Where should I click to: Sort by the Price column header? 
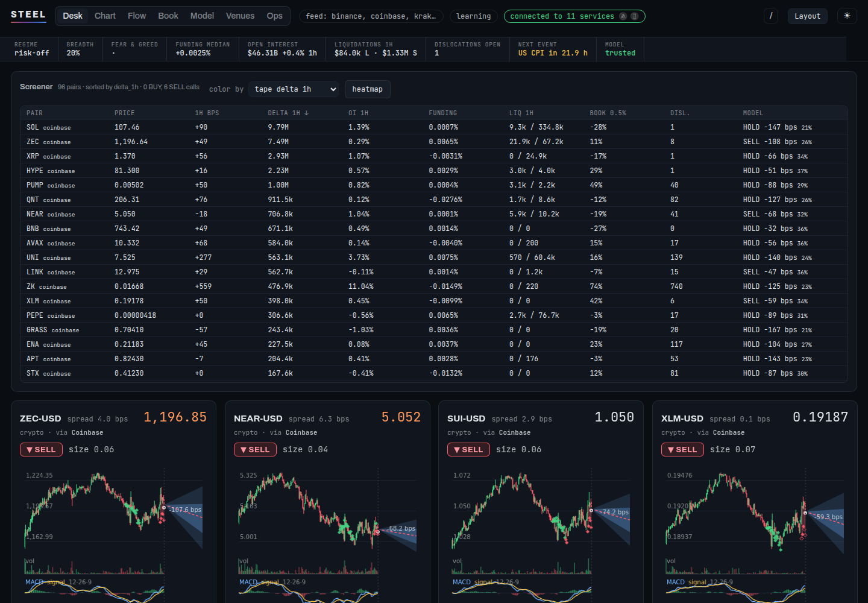[x=125, y=113]
